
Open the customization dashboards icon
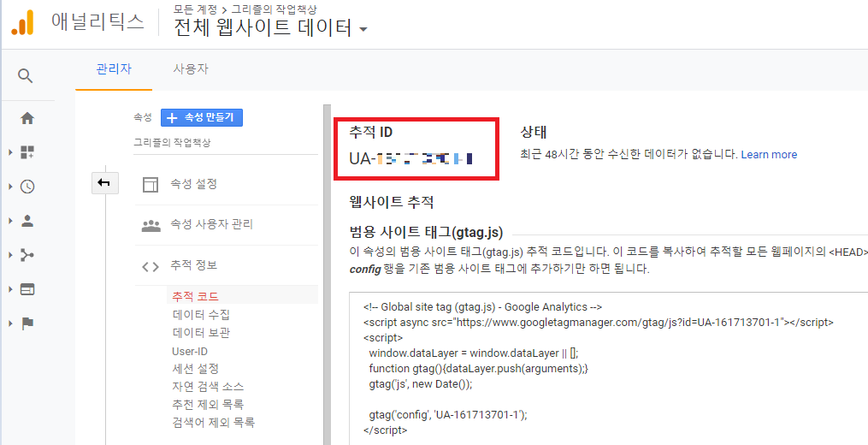[27, 152]
